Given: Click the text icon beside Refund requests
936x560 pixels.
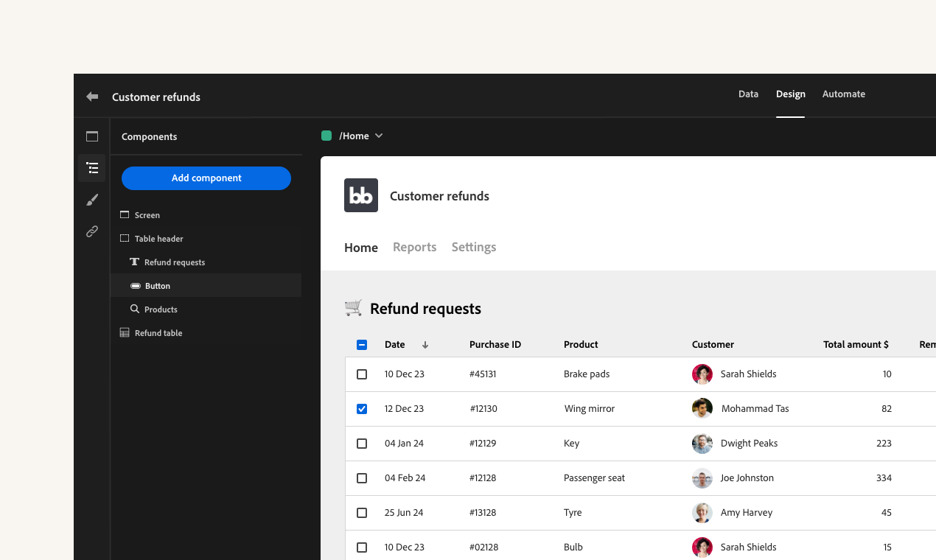Looking at the screenshot, I should click(135, 262).
